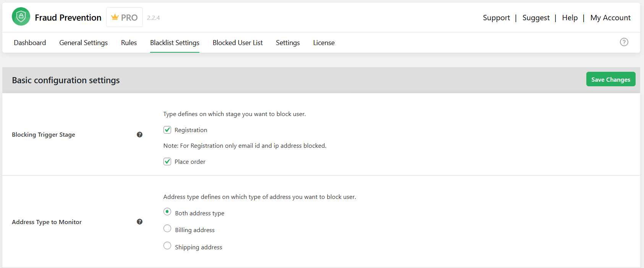Click the PRO crown badge
This screenshot has height=268, width=644.
[125, 17]
